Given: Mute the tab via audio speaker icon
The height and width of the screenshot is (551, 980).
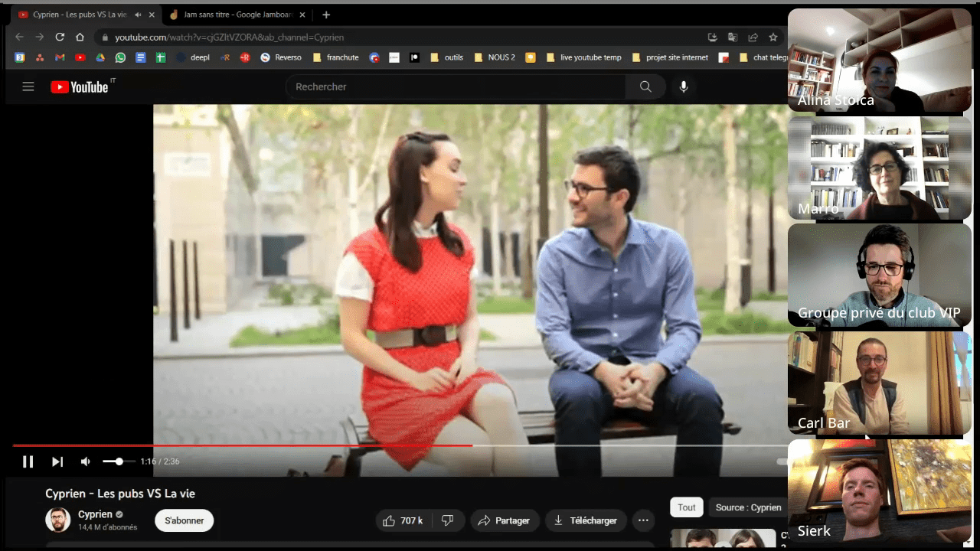Looking at the screenshot, I should (x=138, y=15).
